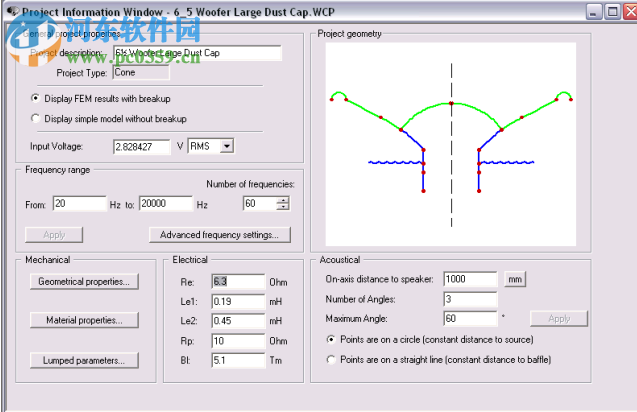Click the Re resistance input field

(237, 282)
